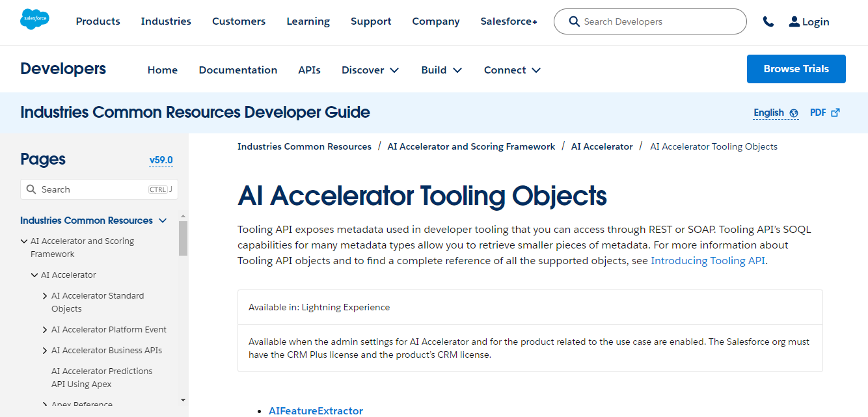Open AI Accelerator Predictions API Using Apex

pyautogui.click(x=102, y=377)
